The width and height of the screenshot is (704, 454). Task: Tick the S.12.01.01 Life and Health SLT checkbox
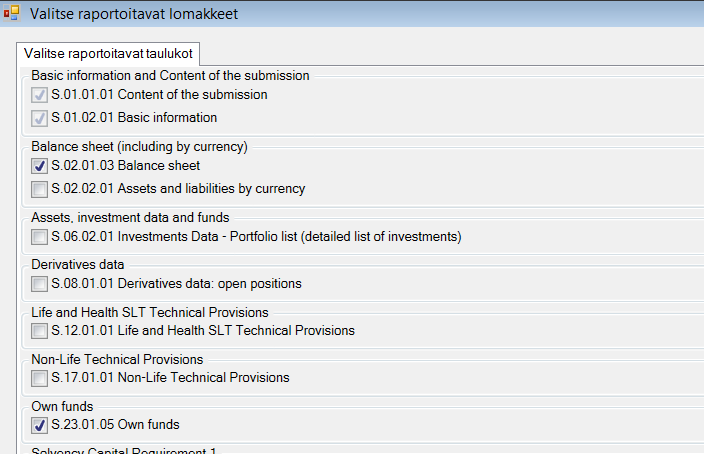40,331
